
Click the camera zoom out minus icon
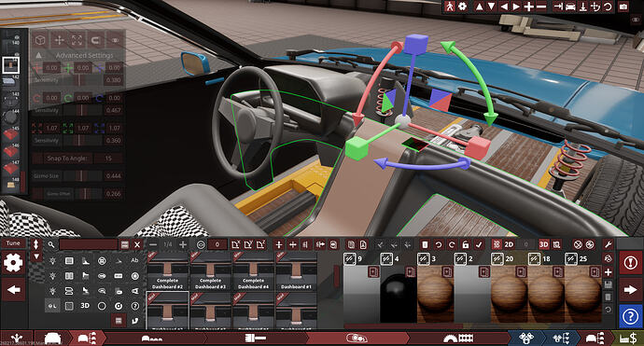pos(541,7)
